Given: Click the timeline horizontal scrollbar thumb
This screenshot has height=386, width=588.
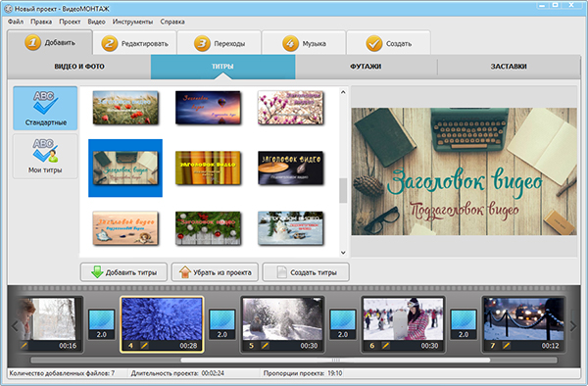Looking at the screenshot, I should (335, 361).
